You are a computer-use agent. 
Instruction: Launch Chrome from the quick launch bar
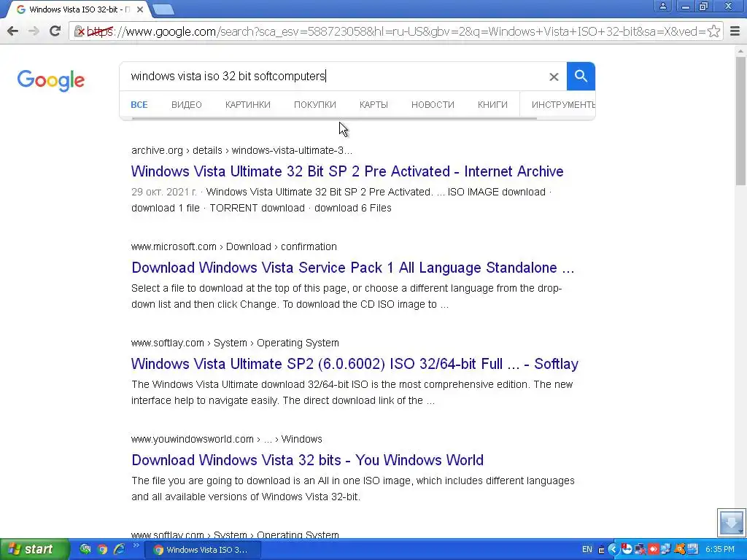tap(102, 550)
